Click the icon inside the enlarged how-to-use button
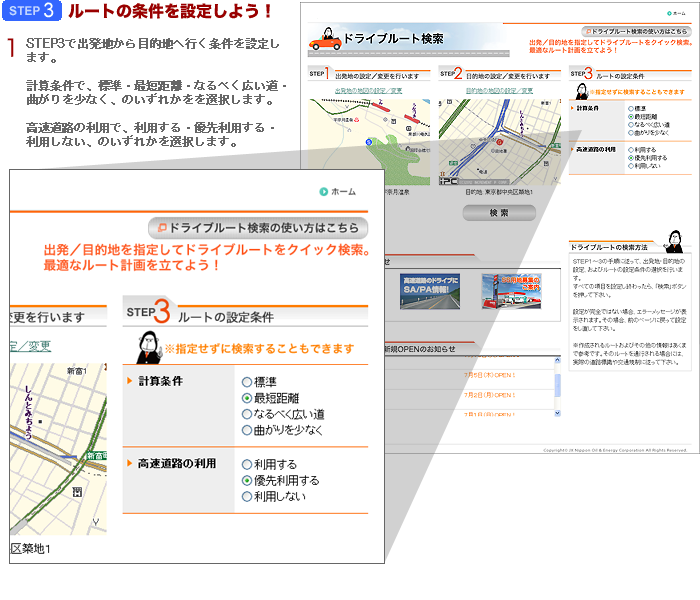Viewport: 700px width, 600px height. click(162, 228)
